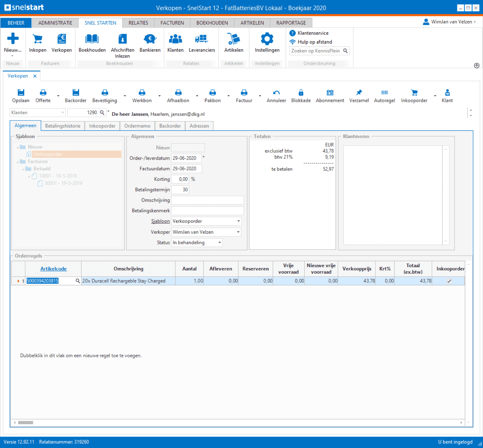
Task: Print an Afhaalbon
Action: pyautogui.click(x=178, y=93)
